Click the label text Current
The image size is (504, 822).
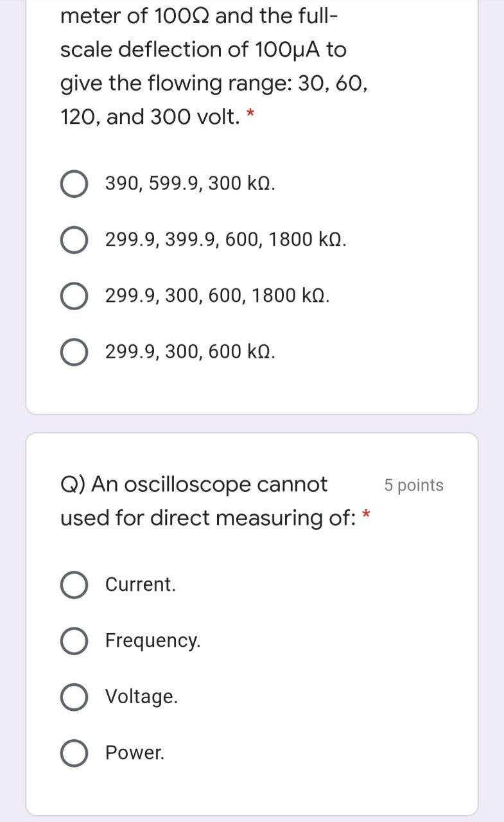pyautogui.click(x=139, y=585)
